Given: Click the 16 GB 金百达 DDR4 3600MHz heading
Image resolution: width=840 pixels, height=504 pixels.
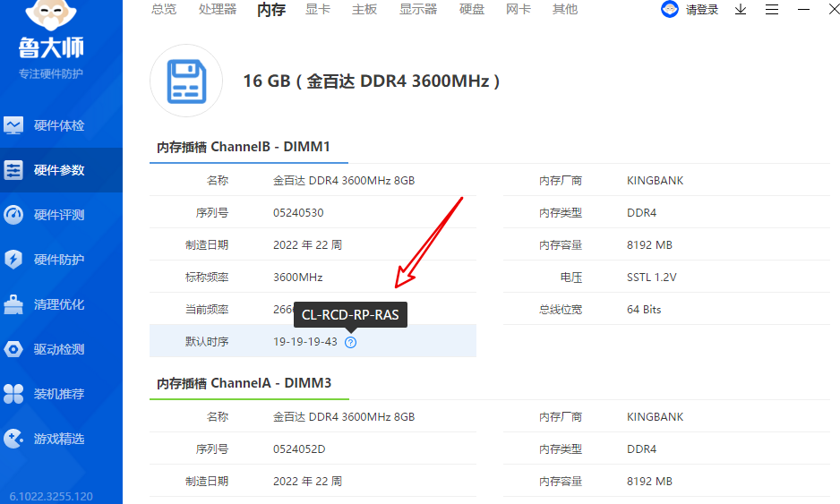Looking at the screenshot, I should pos(372,81).
